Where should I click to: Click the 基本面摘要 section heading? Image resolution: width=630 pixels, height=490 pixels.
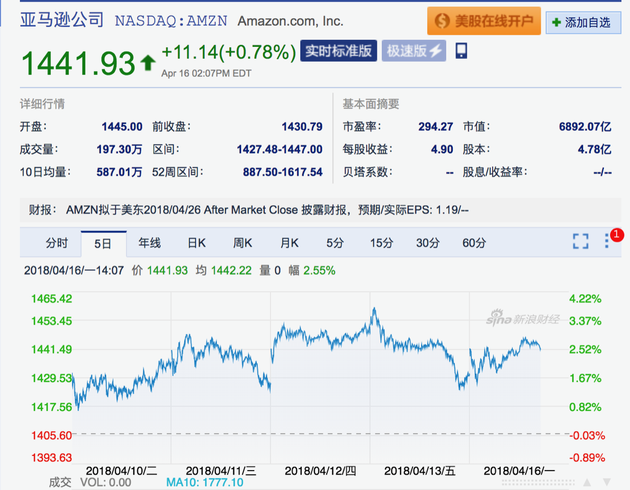click(370, 104)
